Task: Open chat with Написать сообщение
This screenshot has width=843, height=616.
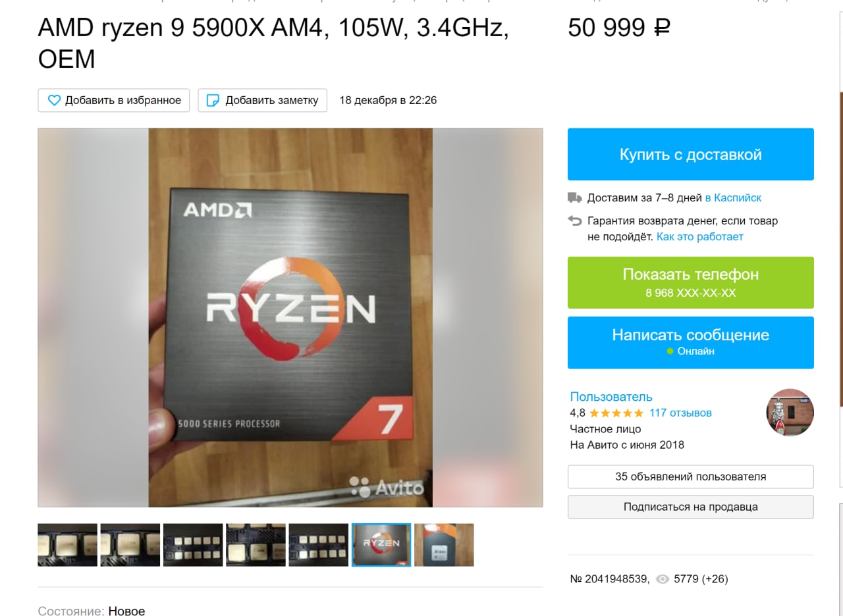Action: pos(691,342)
